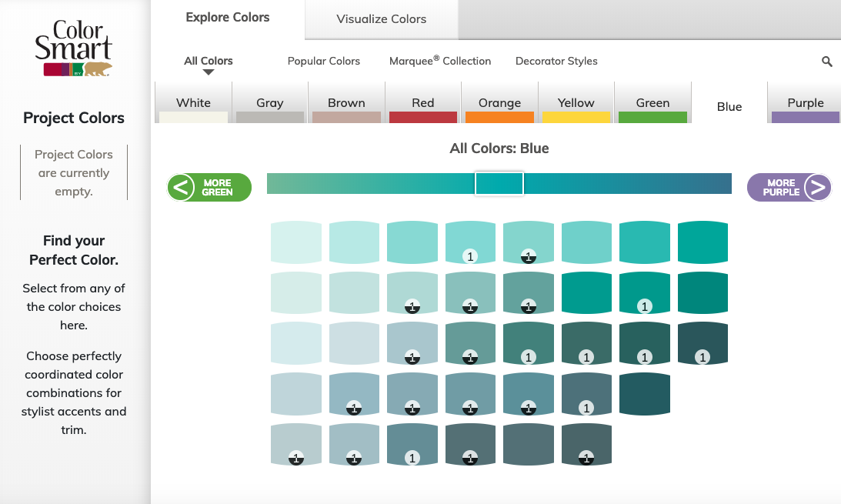
Task: Pick the bright teal swatch ending the top row
Action: point(703,242)
